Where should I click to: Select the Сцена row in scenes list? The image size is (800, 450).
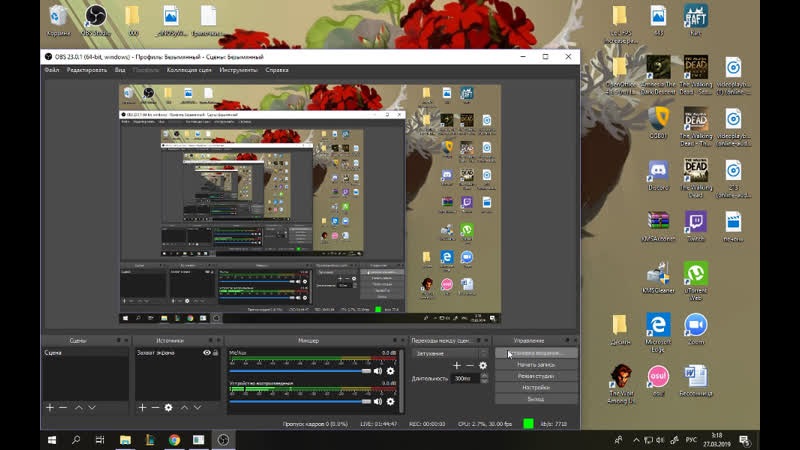tap(85, 353)
